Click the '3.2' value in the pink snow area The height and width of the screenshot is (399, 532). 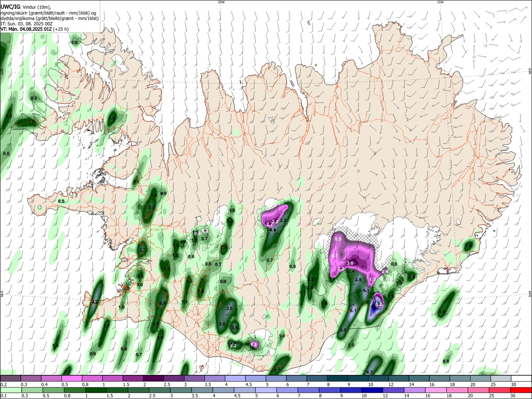pos(283,220)
